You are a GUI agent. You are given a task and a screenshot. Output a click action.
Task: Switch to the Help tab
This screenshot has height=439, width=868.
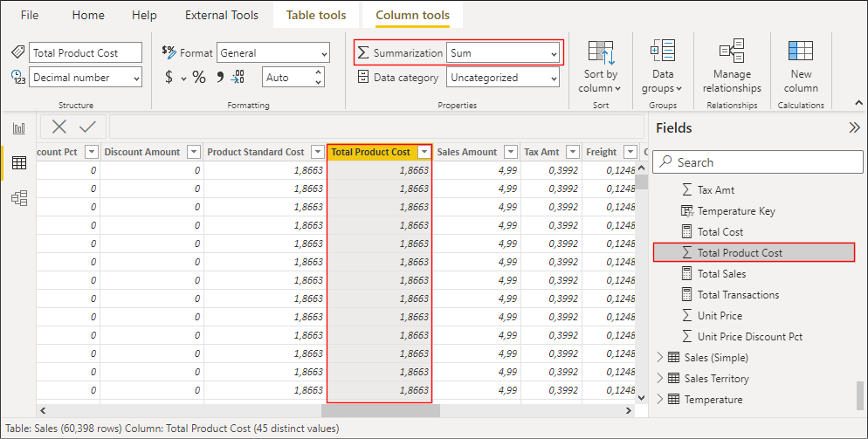[144, 15]
